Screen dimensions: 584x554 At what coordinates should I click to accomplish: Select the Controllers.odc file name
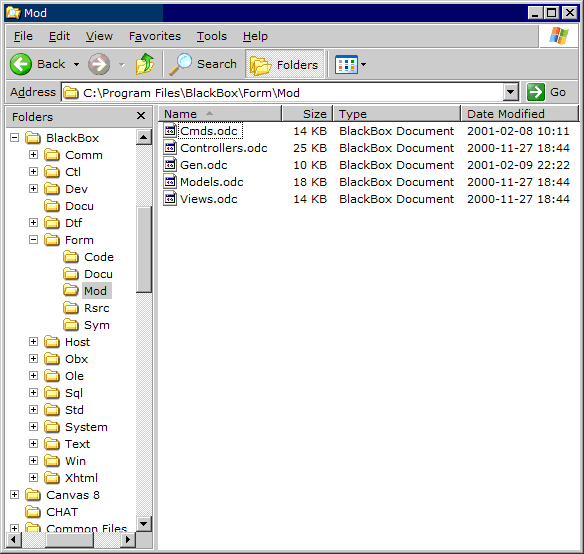click(x=223, y=148)
